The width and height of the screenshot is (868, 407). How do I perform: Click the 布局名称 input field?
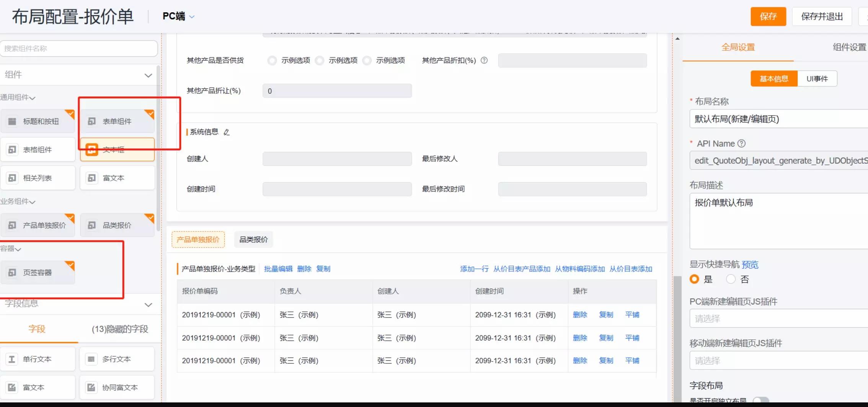pos(779,119)
